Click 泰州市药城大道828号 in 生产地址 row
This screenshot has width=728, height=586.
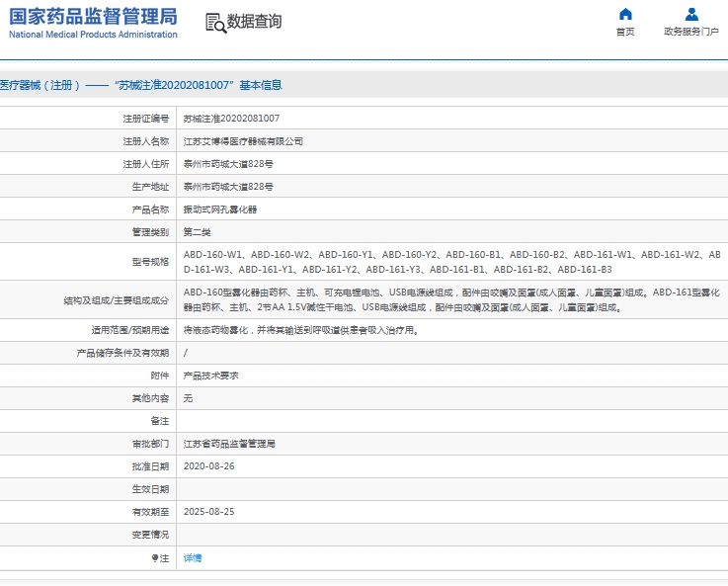click(x=228, y=187)
